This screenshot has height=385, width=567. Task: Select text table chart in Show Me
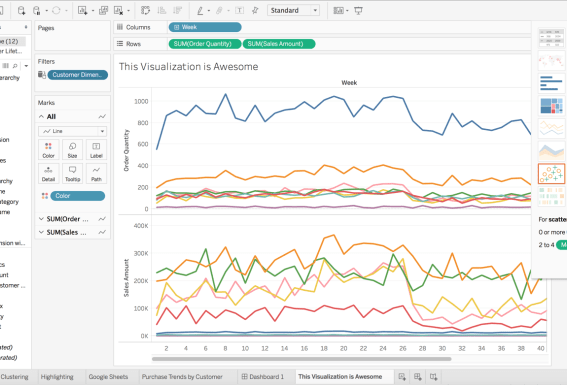pyautogui.click(x=551, y=38)
